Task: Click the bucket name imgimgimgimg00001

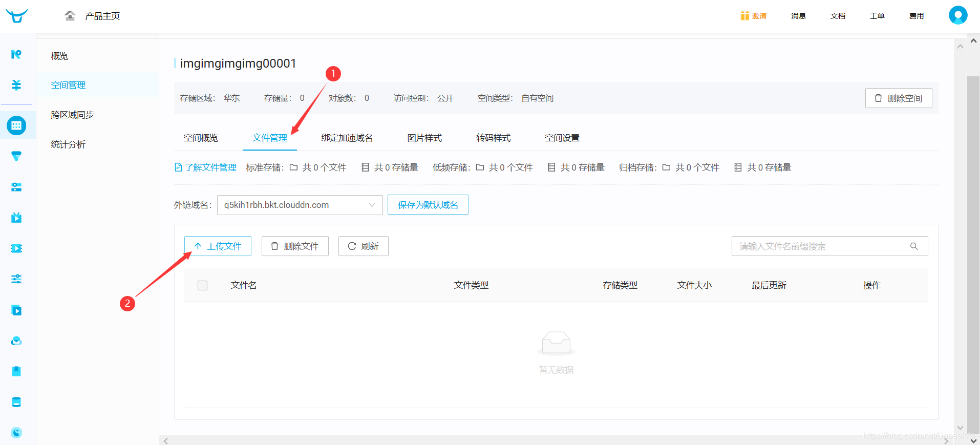Action: coord(238,63)
